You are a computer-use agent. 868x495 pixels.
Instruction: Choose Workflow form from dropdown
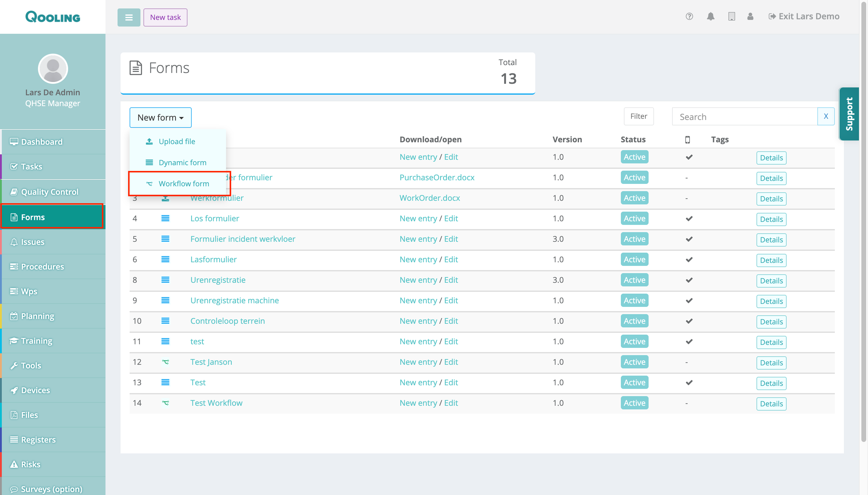click(184, 184)
